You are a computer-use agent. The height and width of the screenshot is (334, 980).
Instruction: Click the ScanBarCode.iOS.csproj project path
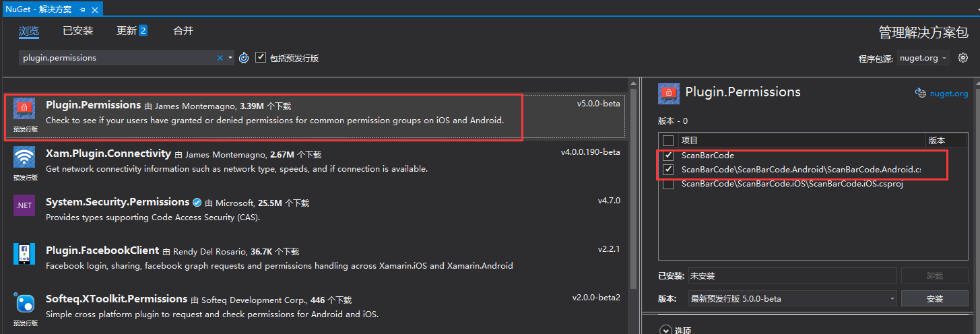click(x=792, y=184)
